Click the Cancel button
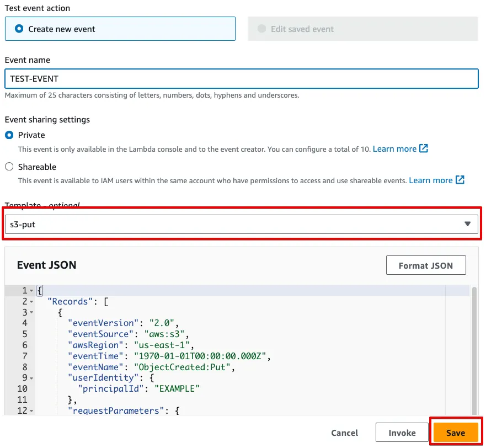The width and height of the screenshot is (486, 448). pyautogui.click(x=344, y=433)
